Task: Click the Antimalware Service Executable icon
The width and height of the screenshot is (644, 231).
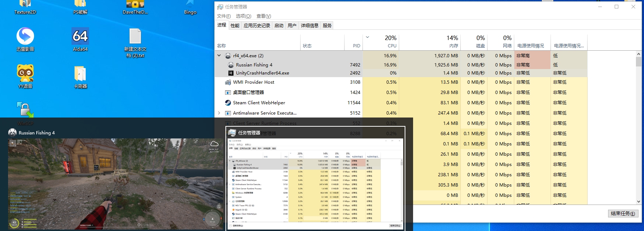Action: tap(228, 113)
